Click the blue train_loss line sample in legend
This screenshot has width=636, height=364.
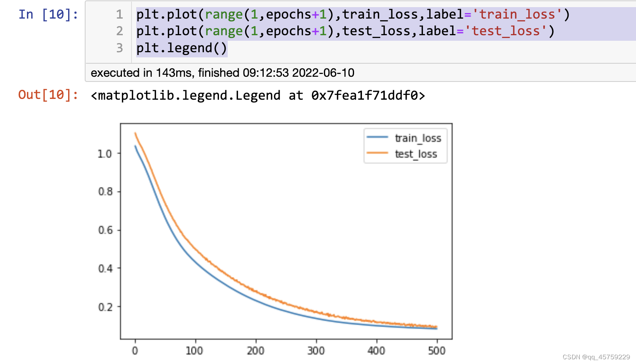pos(377,137)
